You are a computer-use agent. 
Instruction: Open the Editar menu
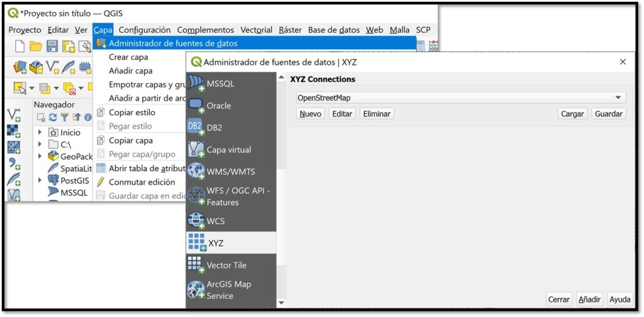coord(58,30)
